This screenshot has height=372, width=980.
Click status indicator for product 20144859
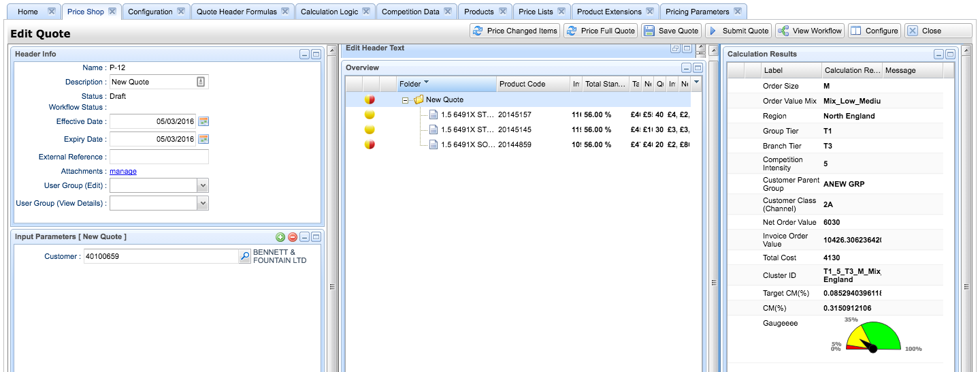pos(370,144)
